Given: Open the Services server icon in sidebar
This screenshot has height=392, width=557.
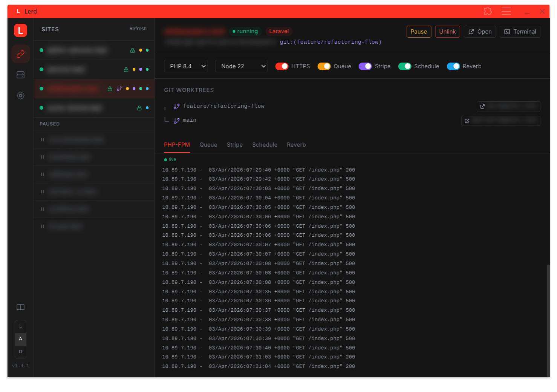Looking at the screenshot, I should coord(21,75).
